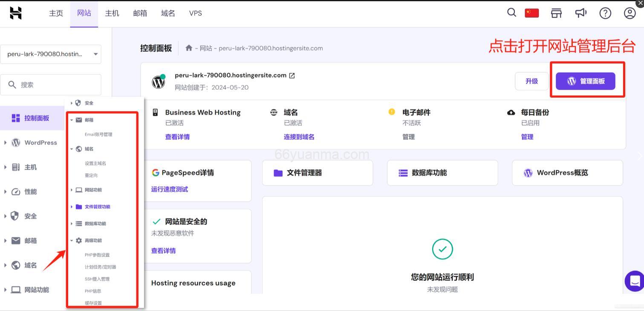Click the 管理面板 button

586,80
